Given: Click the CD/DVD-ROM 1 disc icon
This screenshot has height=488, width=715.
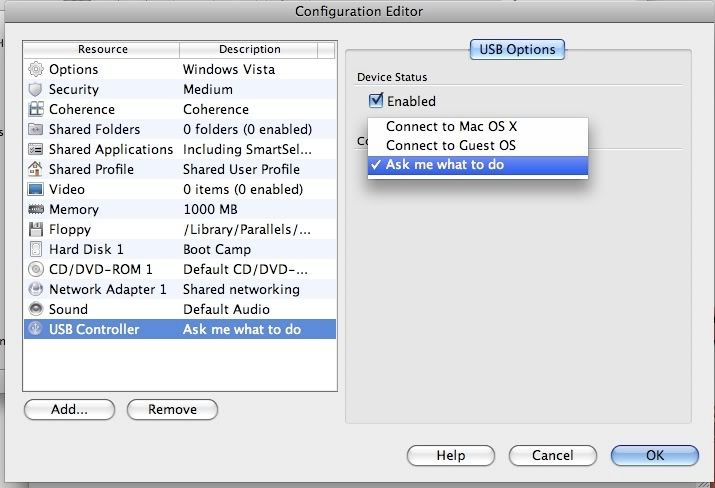Looking at the screenshot, I should (36, 269).
